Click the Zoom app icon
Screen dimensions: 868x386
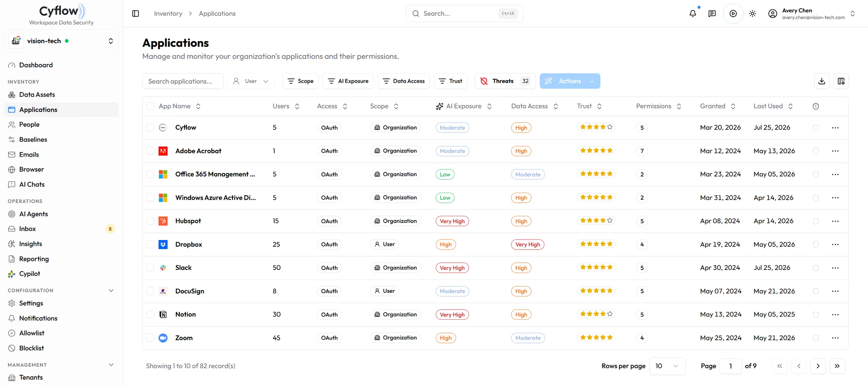pos(163,338)
